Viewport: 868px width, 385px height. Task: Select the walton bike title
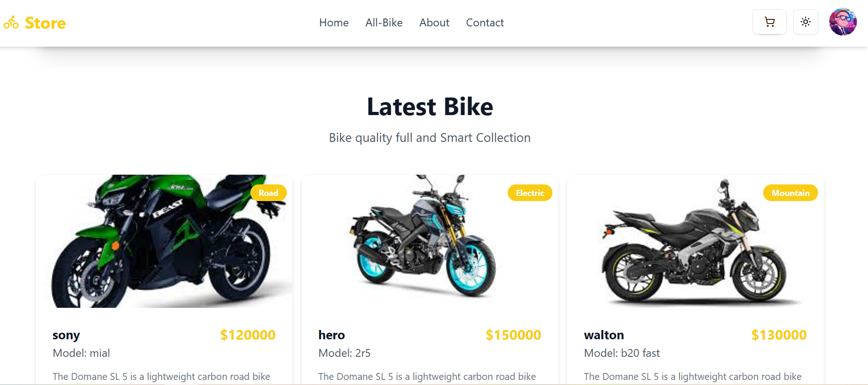click(604, 335)
